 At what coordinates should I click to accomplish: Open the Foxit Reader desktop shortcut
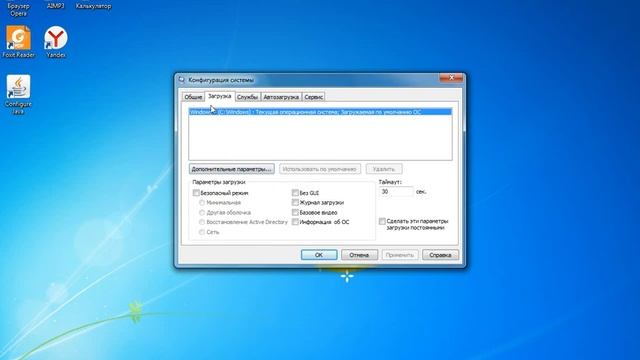(x=18, y=41)
